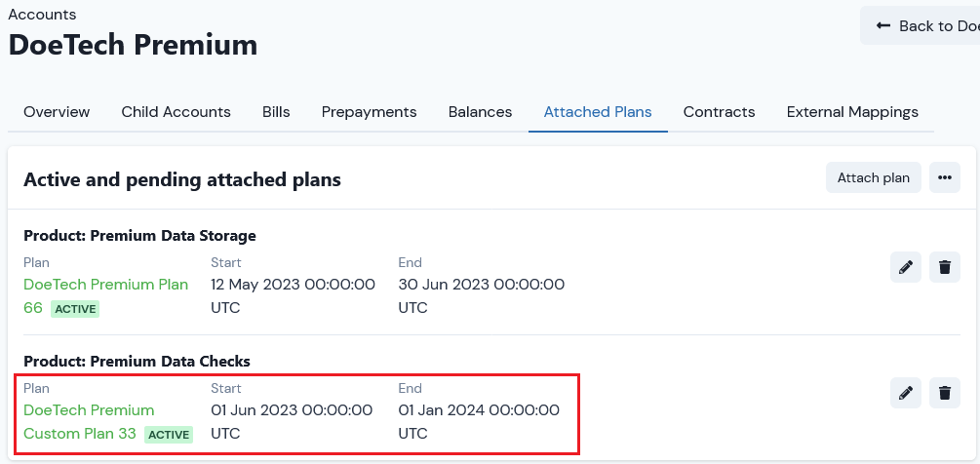Image resolution: width=980 pixels, height=464 pixels.
Task: Switch to the Overview tab
Action: click(x=57, y=112)
